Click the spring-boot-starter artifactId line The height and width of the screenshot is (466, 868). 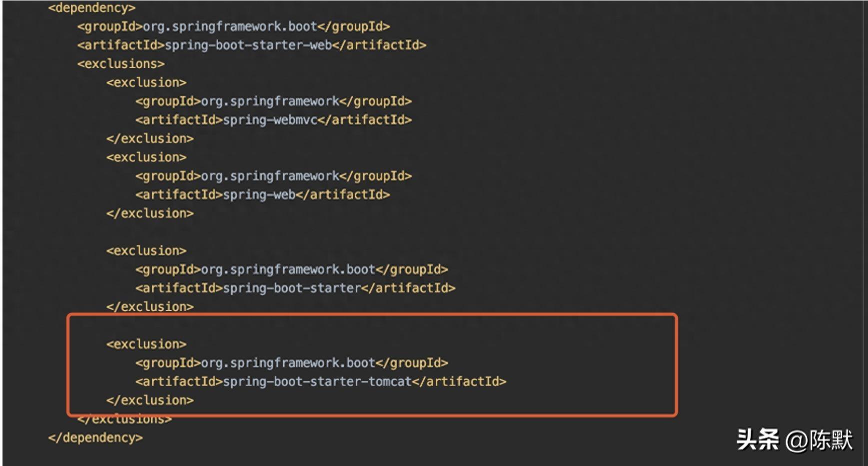click(295, 288)
